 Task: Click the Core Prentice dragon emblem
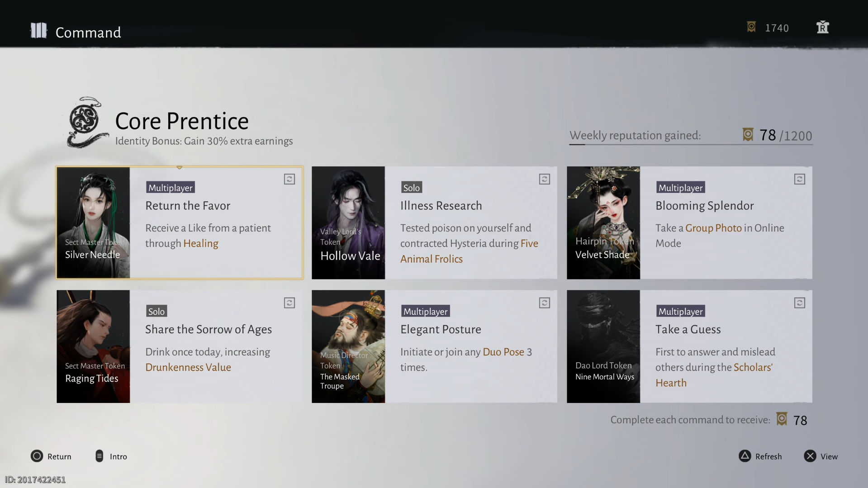coord(86,122)
